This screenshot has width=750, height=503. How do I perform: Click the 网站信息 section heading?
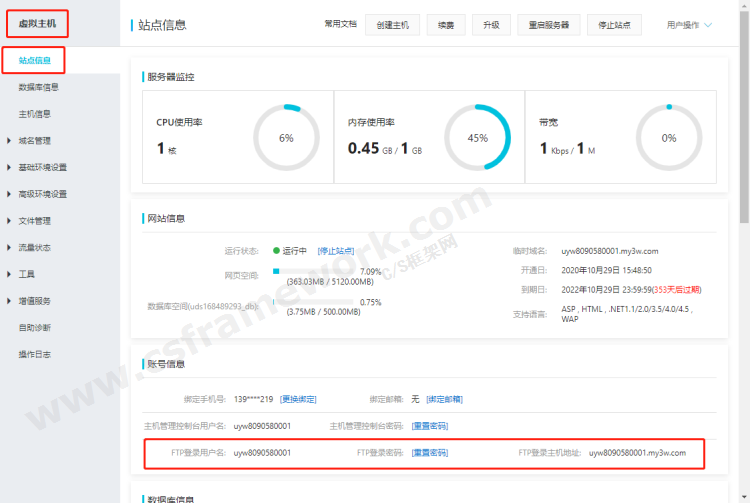coord(166,219)
